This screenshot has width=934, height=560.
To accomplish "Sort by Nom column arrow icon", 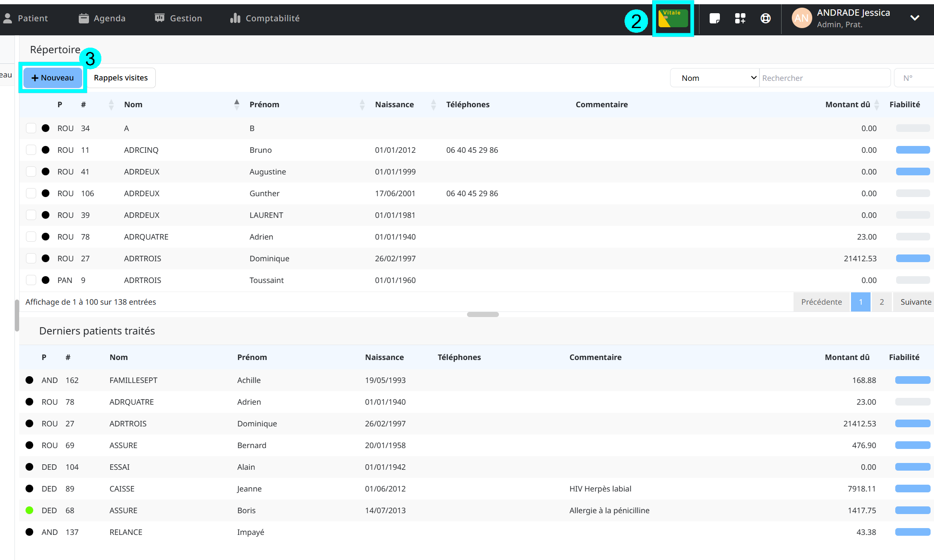I will click(x=237, y=104).
